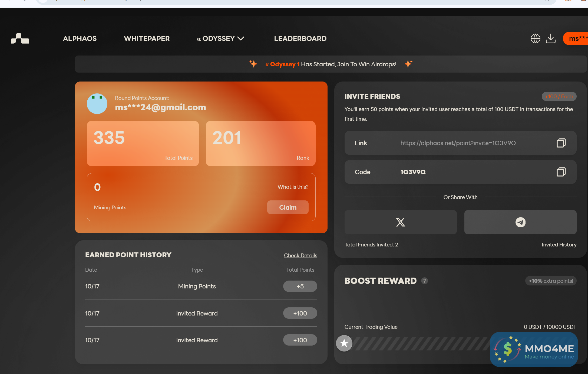
Task: Open the language globe icon
Action: (535, 38)
